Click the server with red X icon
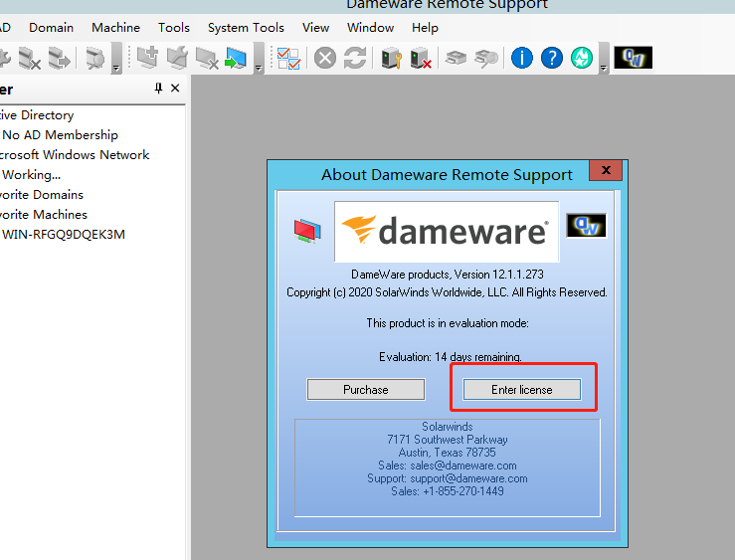Image resolution: width=735 pixels, height=560 pixels. pyautogui.click(x=421, y=59)
